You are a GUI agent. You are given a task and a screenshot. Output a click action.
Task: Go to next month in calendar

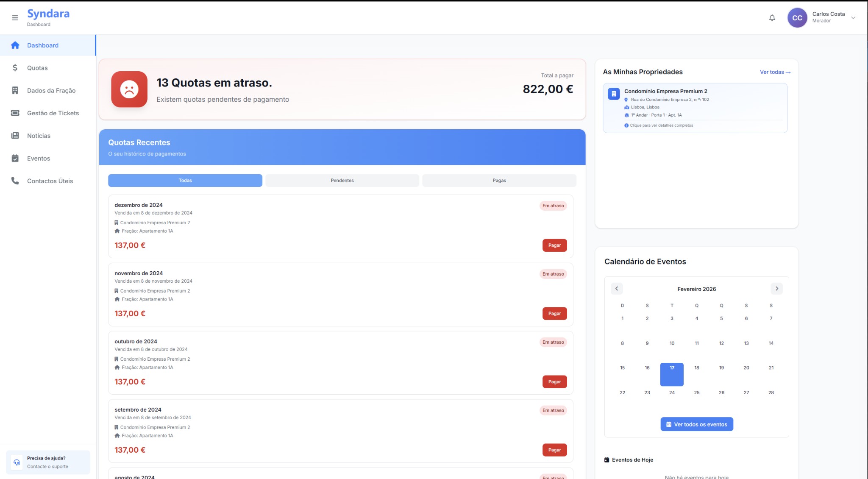point(777,288)
